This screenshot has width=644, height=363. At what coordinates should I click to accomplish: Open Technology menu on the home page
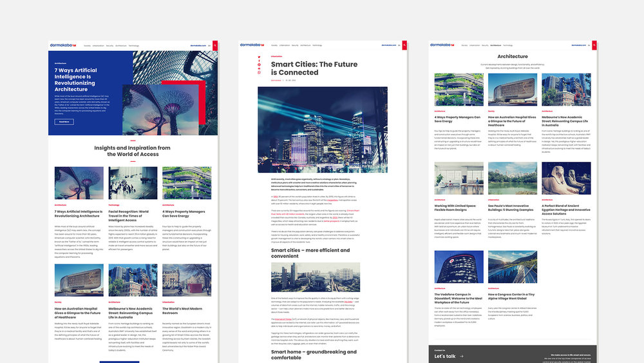[x=134, y=46]
